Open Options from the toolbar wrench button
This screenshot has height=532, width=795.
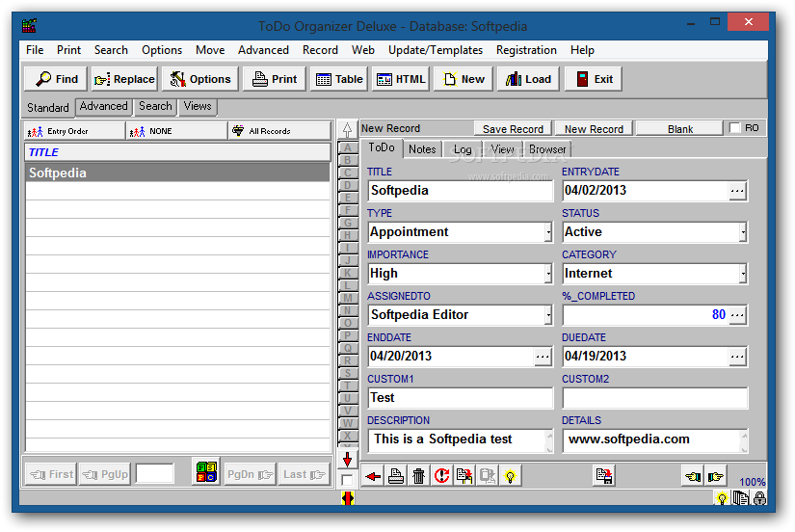click(199, 79)
